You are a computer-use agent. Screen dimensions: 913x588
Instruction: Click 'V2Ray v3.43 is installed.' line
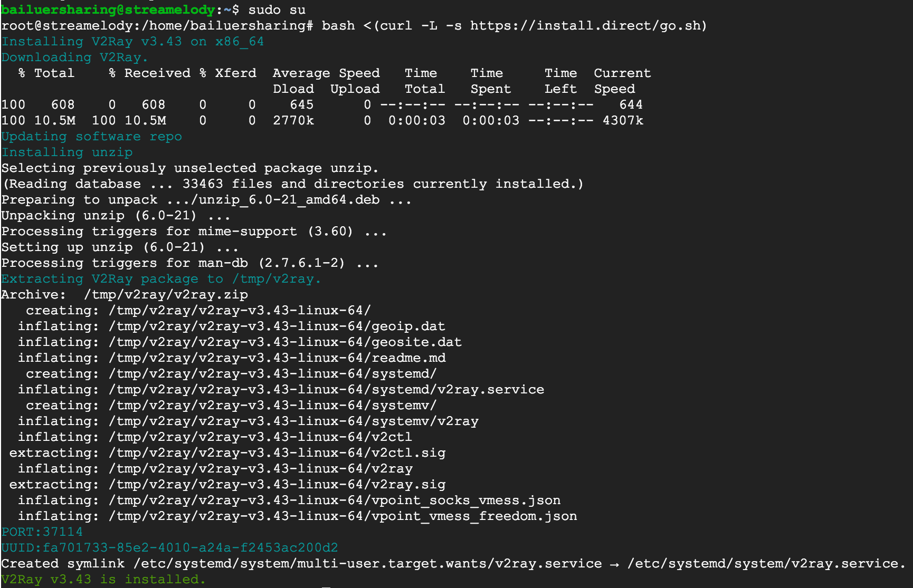(x=103, y=580)
